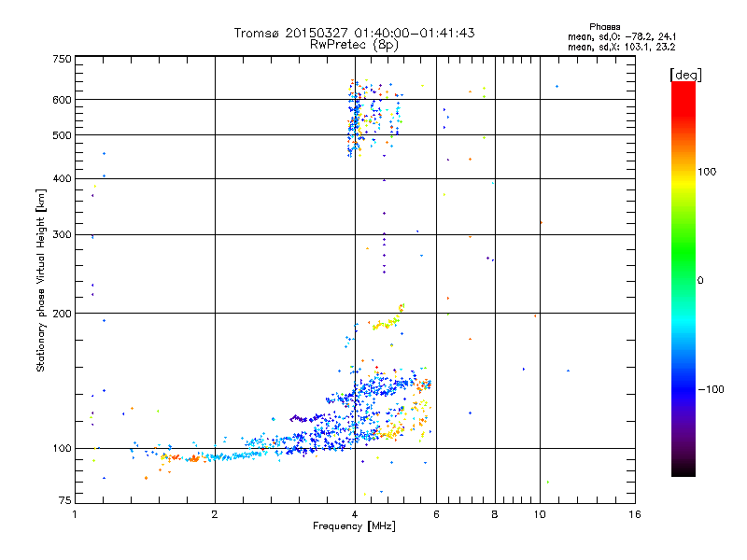
Task: Click the '[deg]' colorbar unit label
Action: [x=685, y=75]
